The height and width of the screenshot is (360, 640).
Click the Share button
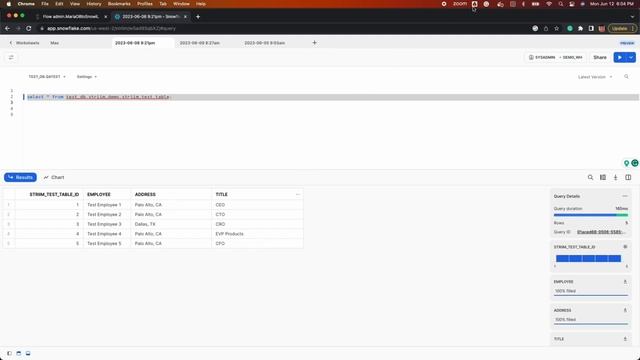click(600, 58)
